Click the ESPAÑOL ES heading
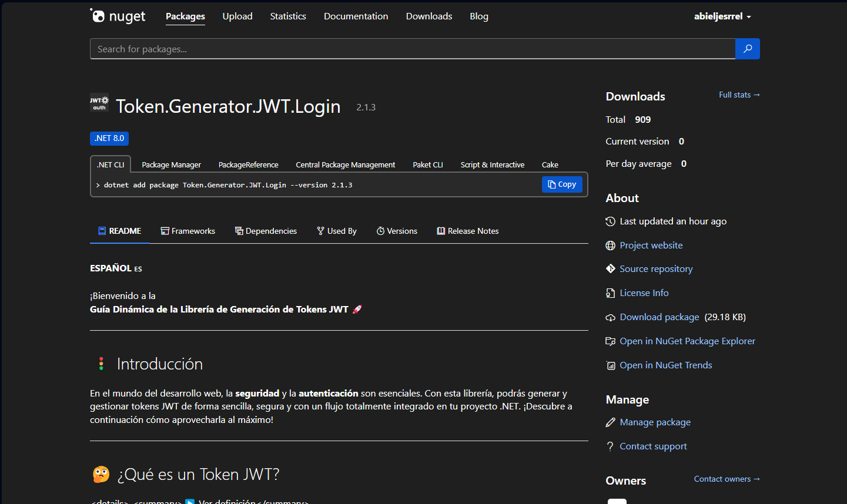Screen dimensions: 847x504 pyautogui.click(x=116, y=268)
